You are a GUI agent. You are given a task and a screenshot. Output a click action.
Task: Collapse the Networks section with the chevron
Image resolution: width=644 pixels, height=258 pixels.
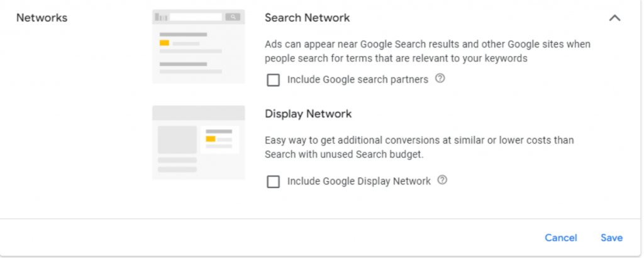(614, 18)
